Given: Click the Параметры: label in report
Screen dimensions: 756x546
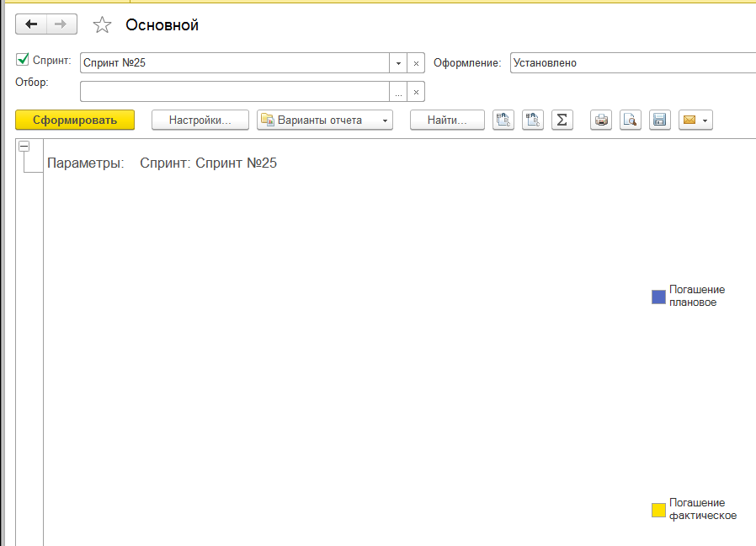Looking at the screenshot, I should click(86, 163).
